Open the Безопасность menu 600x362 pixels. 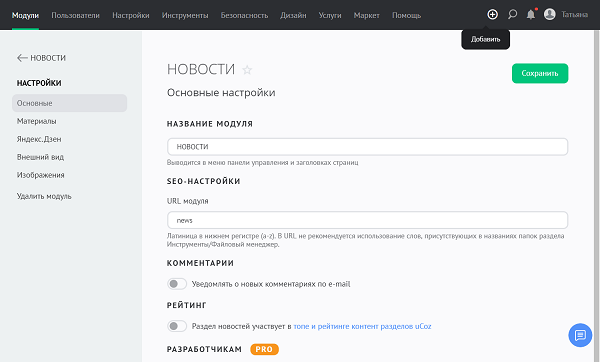click(244, 15)
